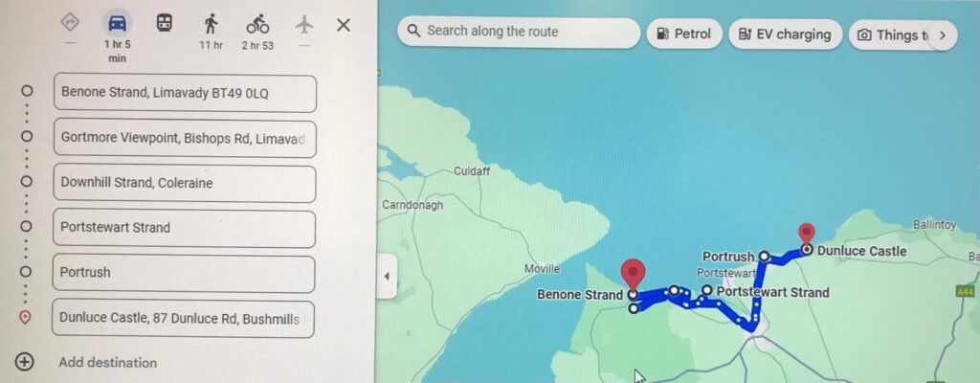Choose the best travel mode diamond icon
Image resolution: width=980 pixels, height=383 pixels.
click(70, 23)
